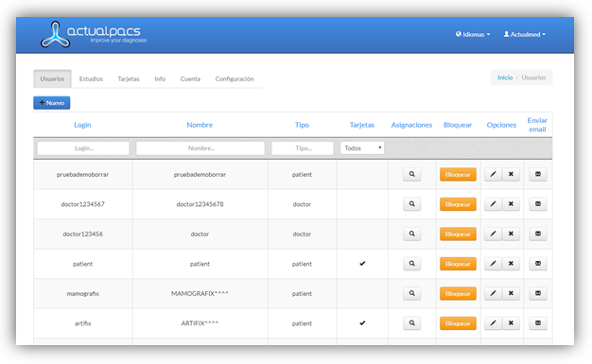Click the Bloquear column header
This screenshot has height=364, width=592.
coord(458,125)
